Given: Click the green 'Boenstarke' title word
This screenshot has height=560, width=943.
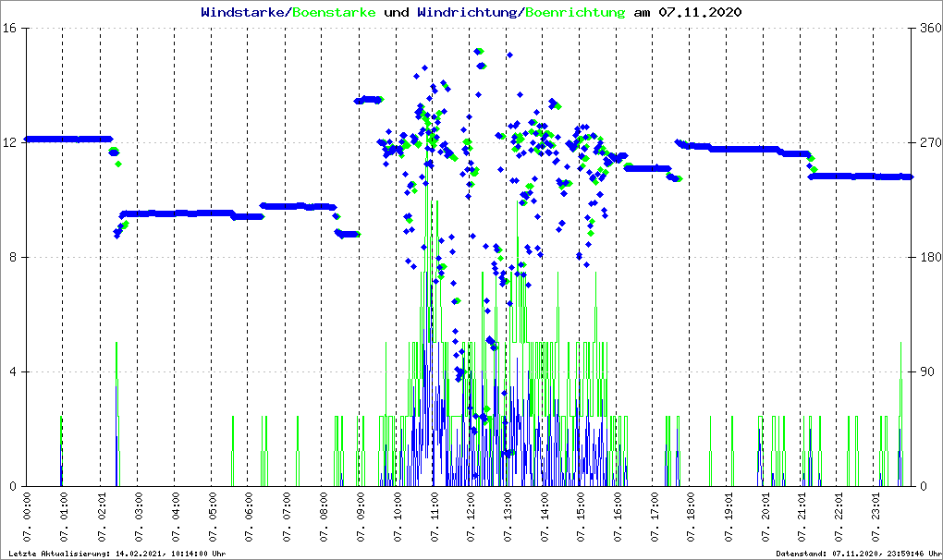Looking at the screenshot, I should pos(334,13).
